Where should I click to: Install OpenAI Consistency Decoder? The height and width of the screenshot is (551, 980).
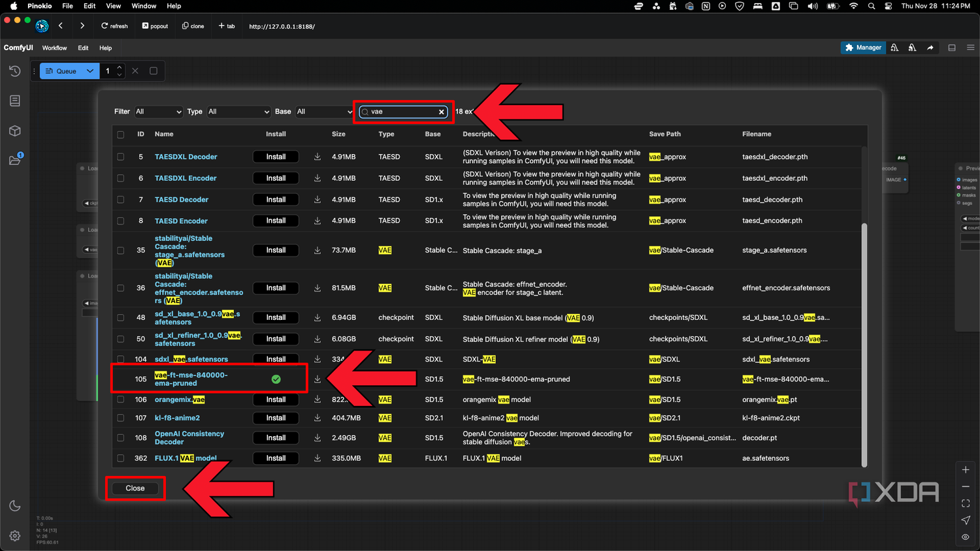(x=276, y=438)
